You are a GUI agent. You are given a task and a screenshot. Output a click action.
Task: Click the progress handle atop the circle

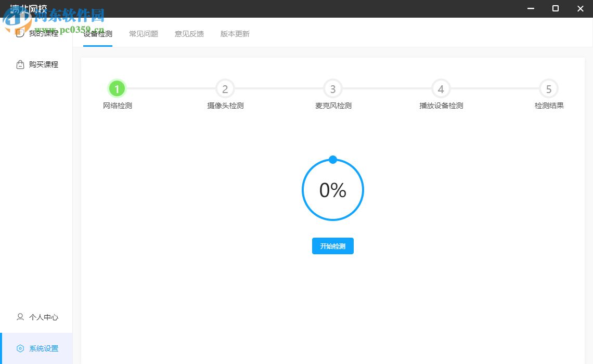pos(332,160)
